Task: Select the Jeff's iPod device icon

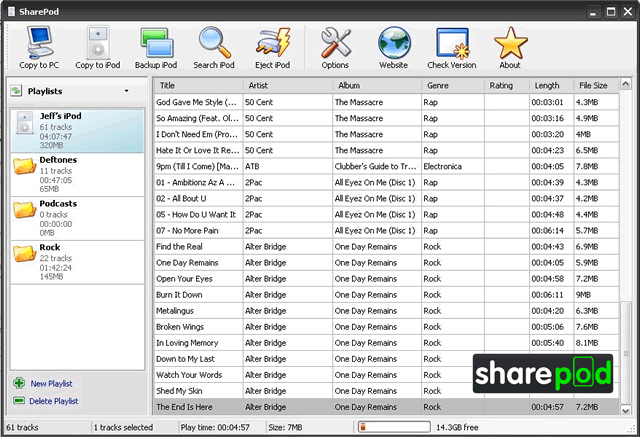Action: pyautogui.click(x=24, y=123)
